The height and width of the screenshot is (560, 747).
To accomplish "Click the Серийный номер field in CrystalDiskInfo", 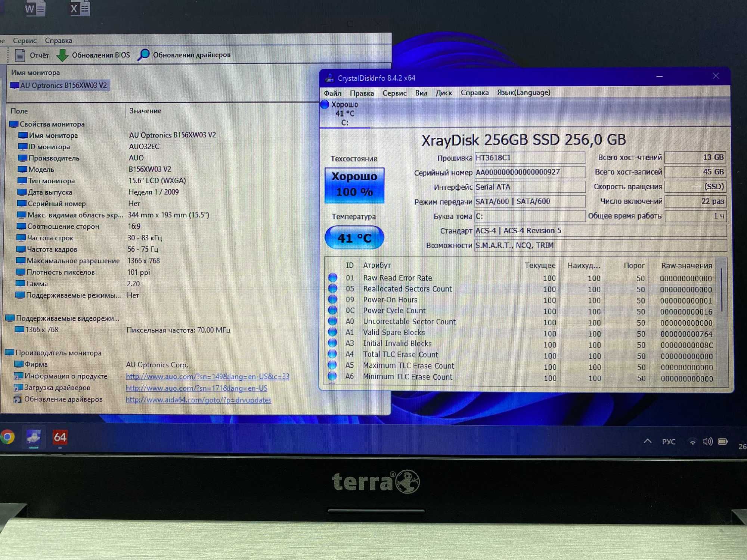I will (x=530, y=172).
